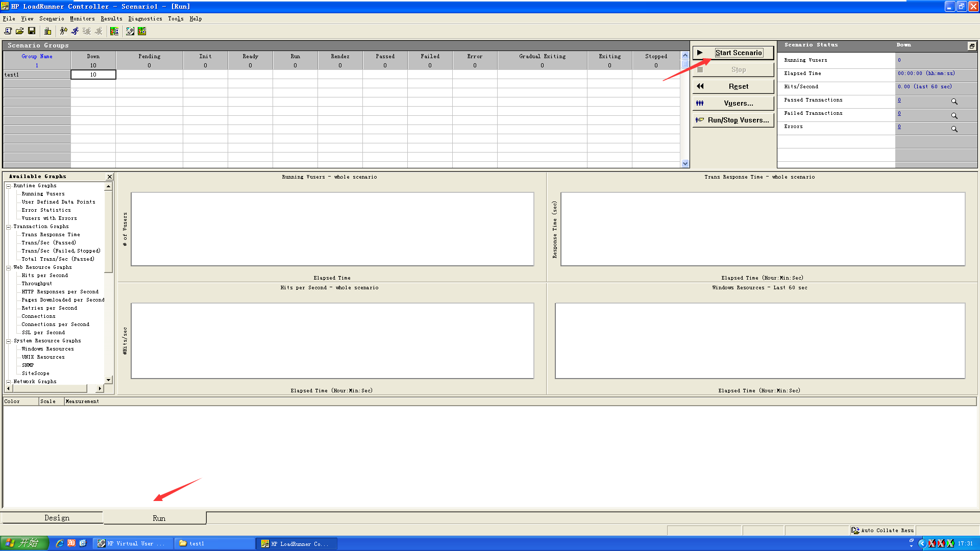Open the Load Generators toolbar icon
980x551 pixels.
click(47, 31)
